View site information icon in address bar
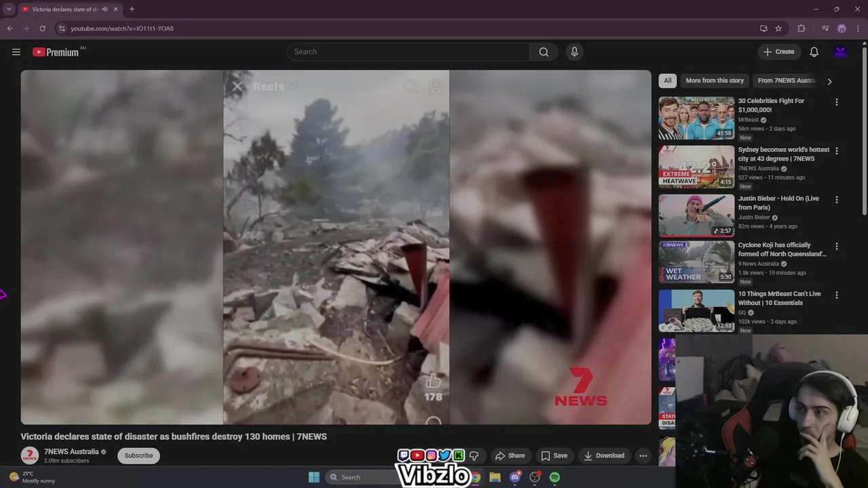 click(62, 28)
